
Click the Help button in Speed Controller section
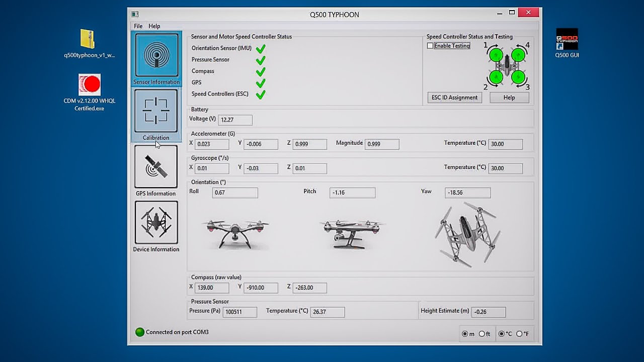tap(509, 98)
